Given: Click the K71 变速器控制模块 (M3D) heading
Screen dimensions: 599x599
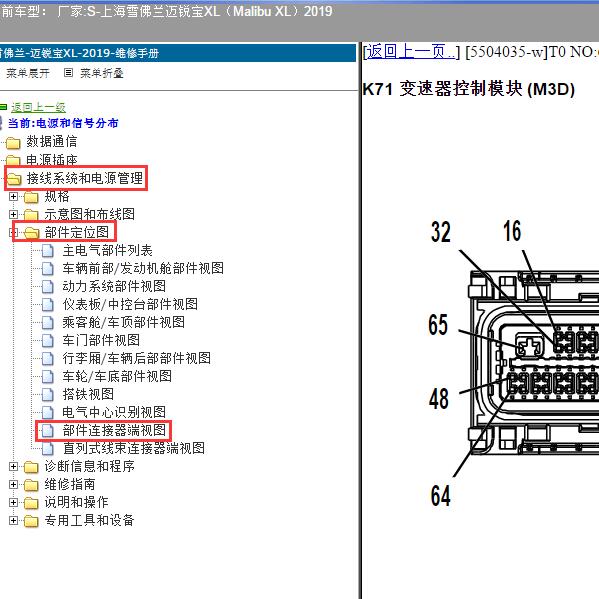Looking at the screenshot, I should (x=469, y=89).
